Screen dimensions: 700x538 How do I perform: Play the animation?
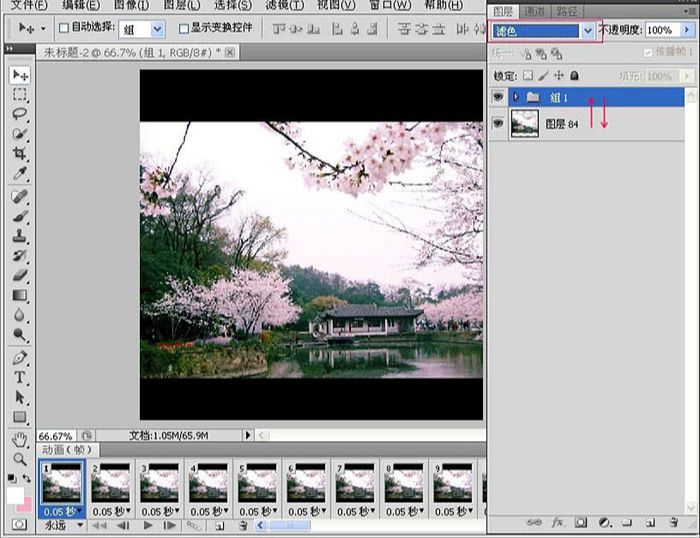148,525
